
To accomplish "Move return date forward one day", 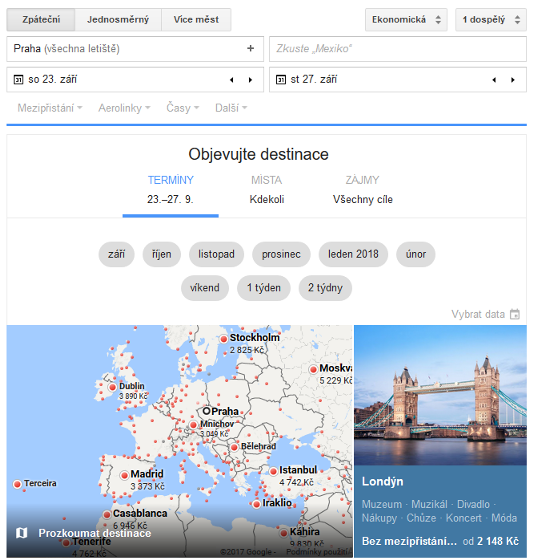I will [513, 80].
